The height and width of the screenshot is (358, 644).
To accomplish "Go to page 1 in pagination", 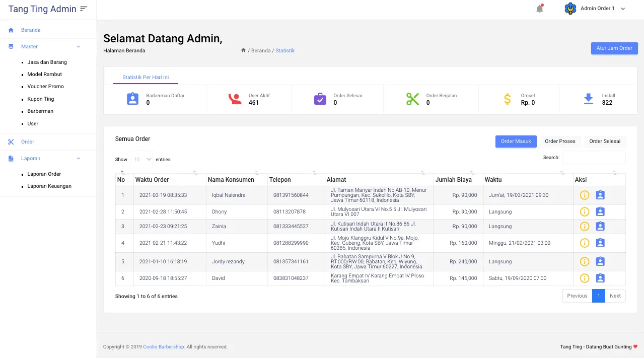I will [x=598, y=296].
